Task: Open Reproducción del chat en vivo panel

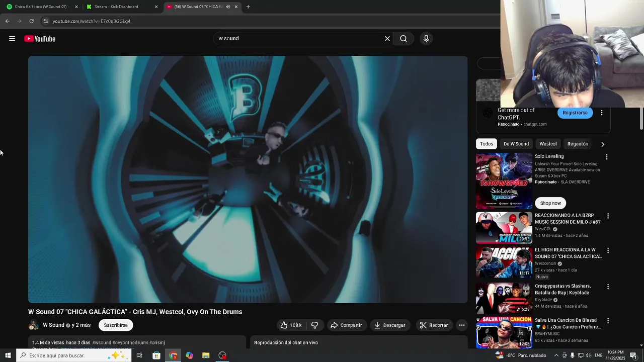Action: click(x=359, y=343)
